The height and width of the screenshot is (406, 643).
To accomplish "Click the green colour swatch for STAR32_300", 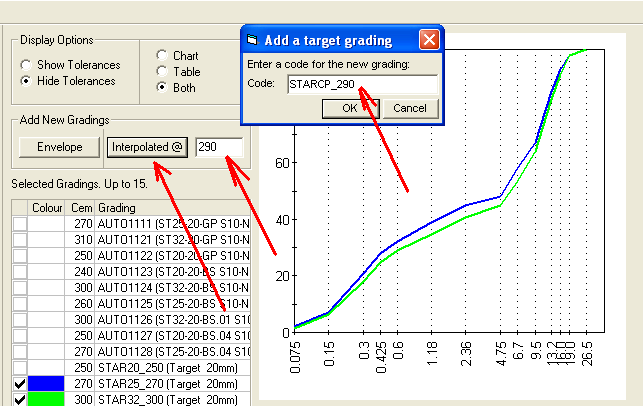I will coord(47,399).
